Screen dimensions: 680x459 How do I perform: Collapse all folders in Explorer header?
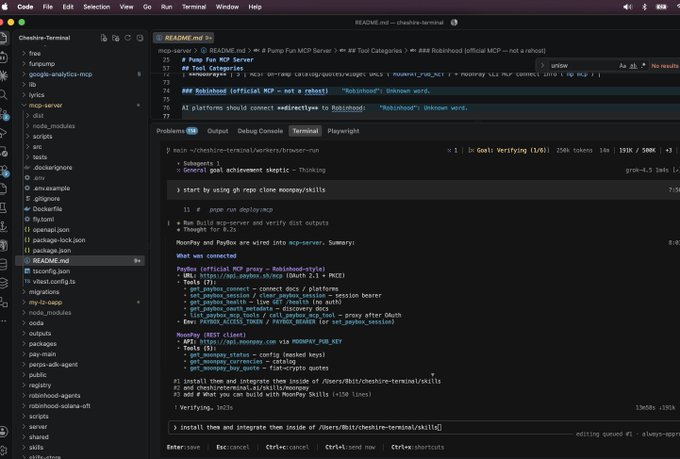[140, 38]
